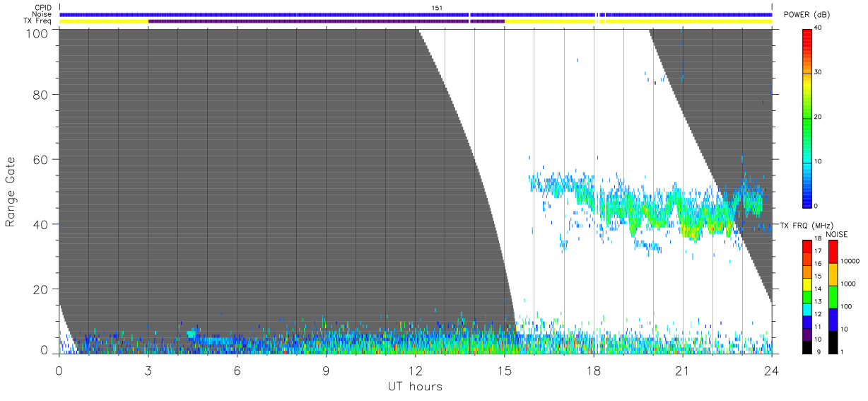Click y-axis tick label '60'
The image size is (868, 401).
(41, 160)
